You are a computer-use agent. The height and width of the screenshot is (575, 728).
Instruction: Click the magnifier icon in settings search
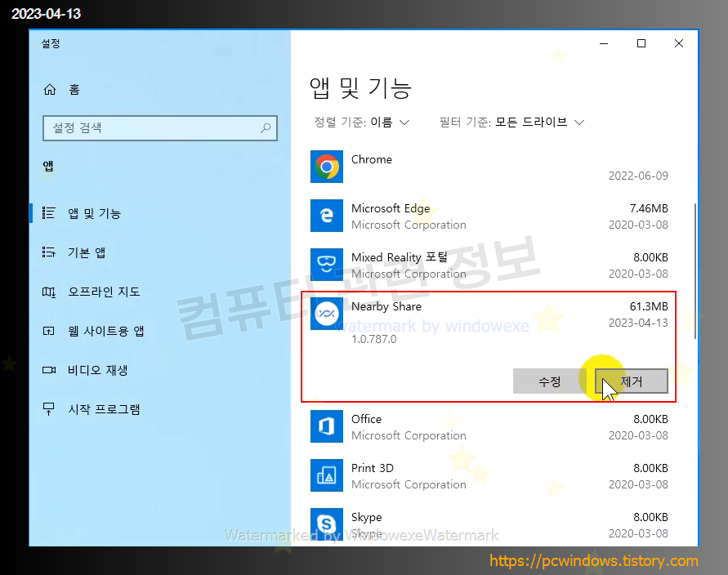(x=266, y=127)
